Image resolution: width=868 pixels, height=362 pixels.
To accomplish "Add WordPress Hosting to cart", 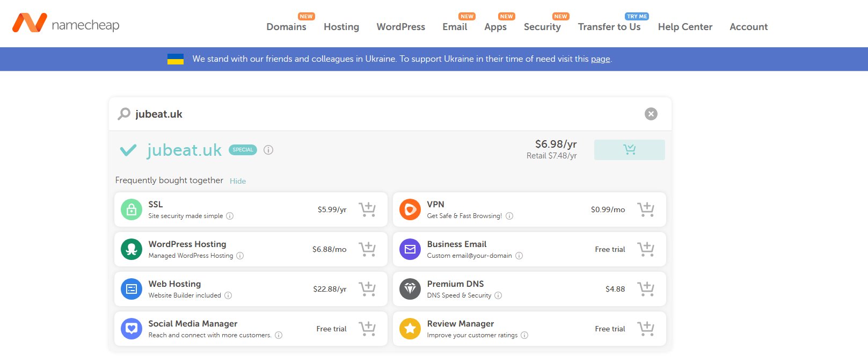I will tap(367, 249).
